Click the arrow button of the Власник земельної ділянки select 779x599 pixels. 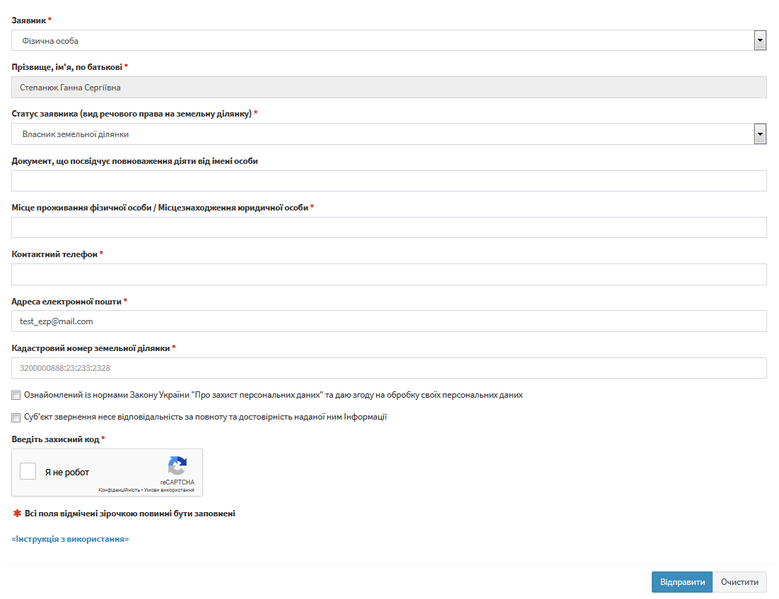(x=760, y=134)
